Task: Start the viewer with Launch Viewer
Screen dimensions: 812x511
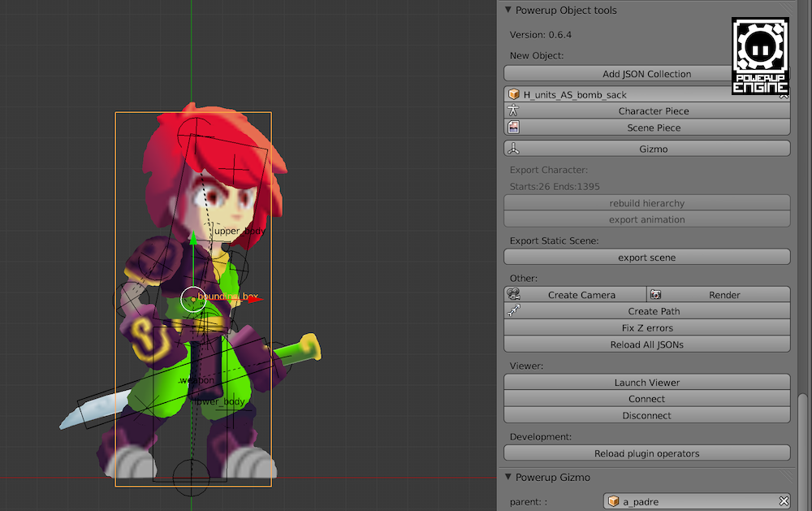Action: click(x=647, y=382)
